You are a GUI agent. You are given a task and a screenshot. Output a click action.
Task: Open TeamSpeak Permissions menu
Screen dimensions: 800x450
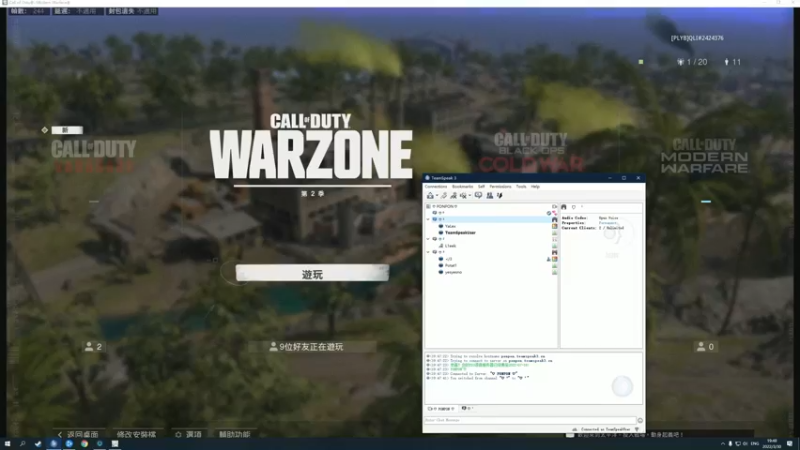[500, 187]
